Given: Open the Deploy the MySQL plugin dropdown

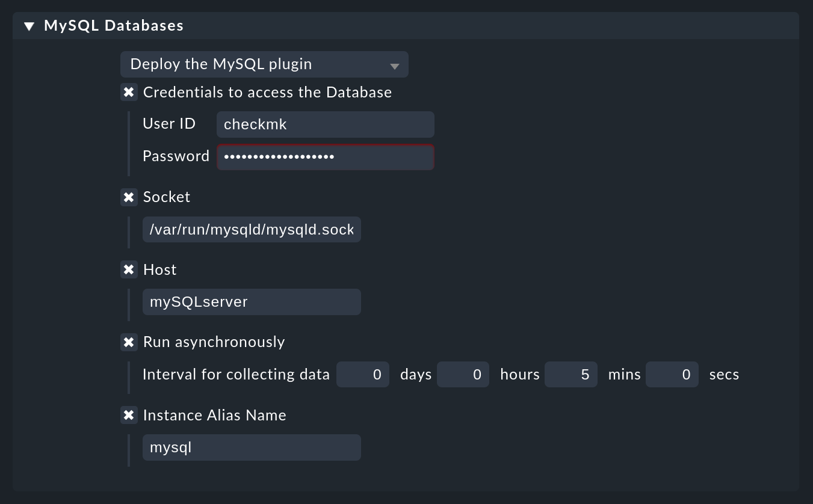Looking at the screenshot, I should pyautogui.click(x=264, y=64).
